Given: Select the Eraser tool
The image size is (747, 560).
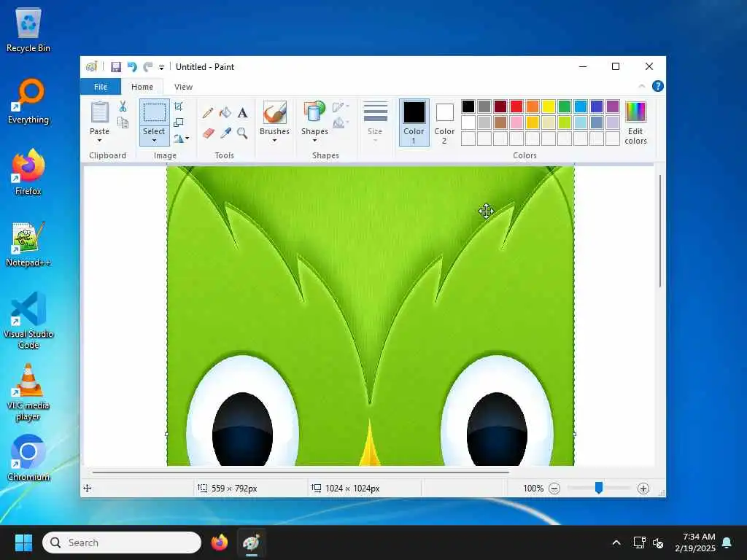Looking at the screenshot, I should (208, 133).
